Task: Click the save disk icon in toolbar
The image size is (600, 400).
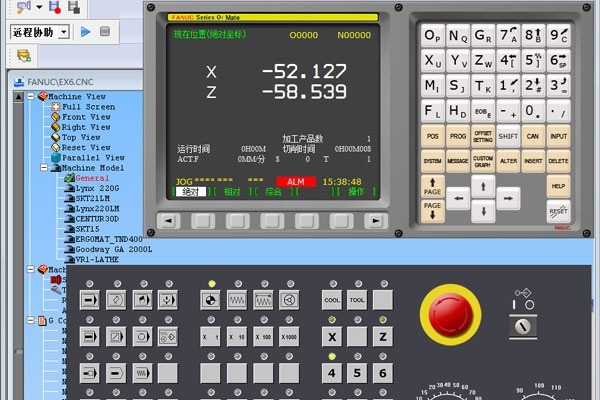Action: (55, 7)
